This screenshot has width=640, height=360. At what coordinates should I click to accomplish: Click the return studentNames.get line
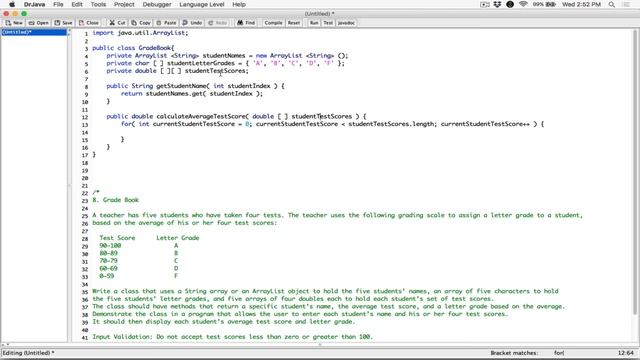click(192, 94)
